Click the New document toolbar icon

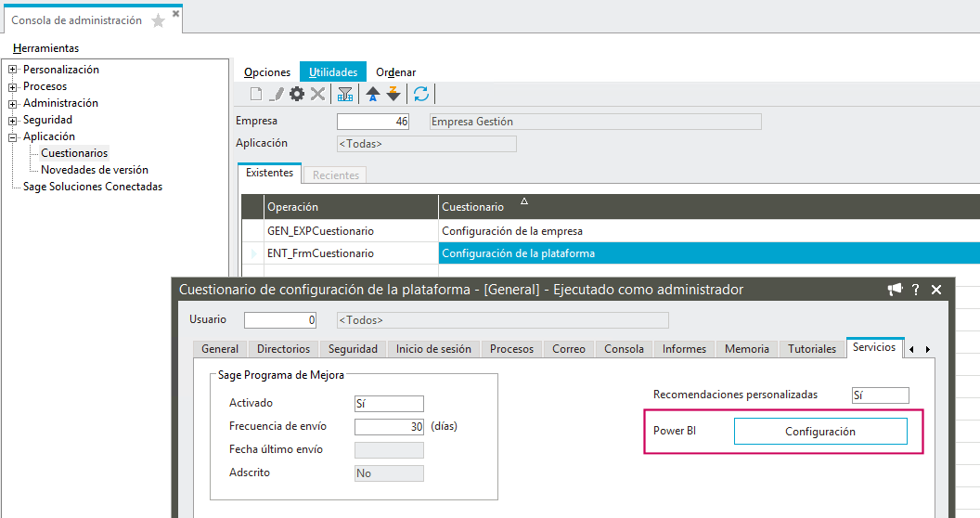(255, 94)
